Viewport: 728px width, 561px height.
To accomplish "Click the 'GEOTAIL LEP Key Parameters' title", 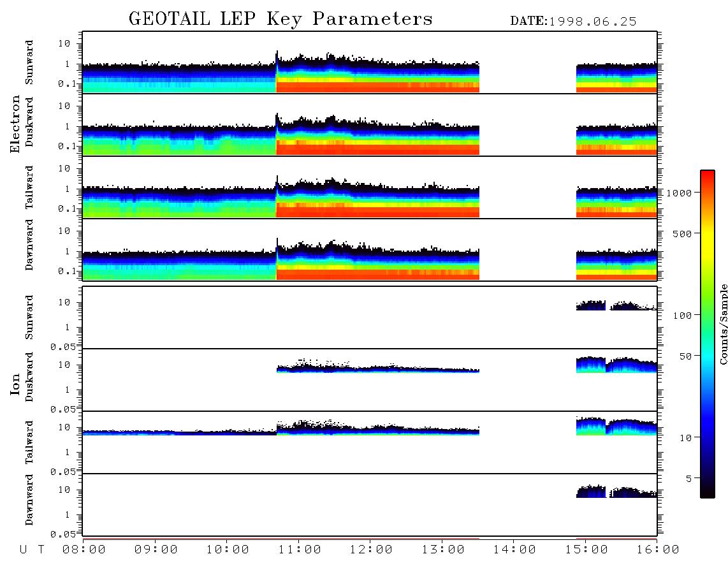I will click(280, 19).
